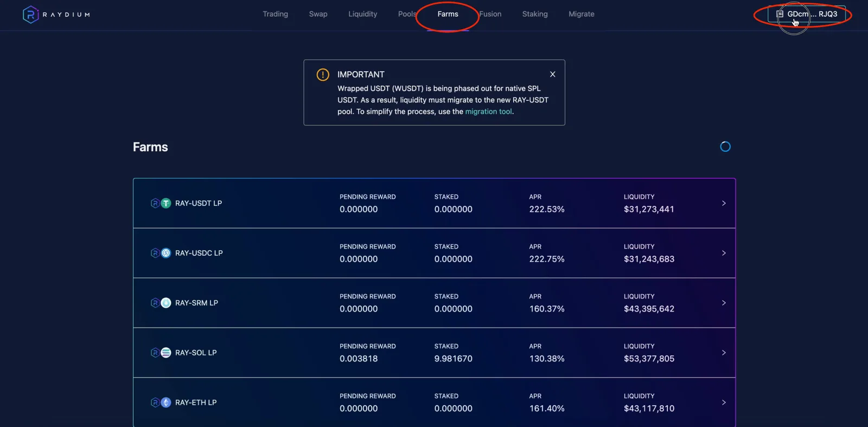Click the RAY icon in RAY-USDC row
Image resolution: width=868 pixels, height=427 pixels.
(x=155, y=253)
